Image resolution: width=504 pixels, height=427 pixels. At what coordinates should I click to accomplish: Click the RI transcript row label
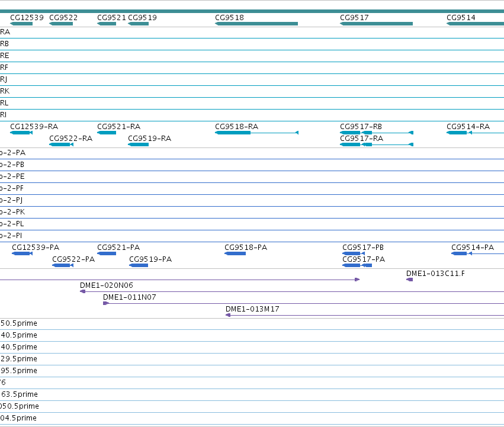3,115
